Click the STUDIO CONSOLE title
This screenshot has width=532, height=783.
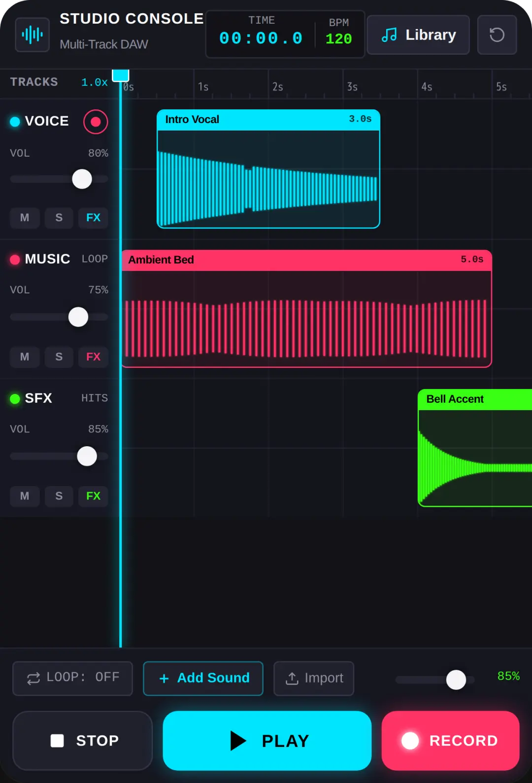click(132, 19)
